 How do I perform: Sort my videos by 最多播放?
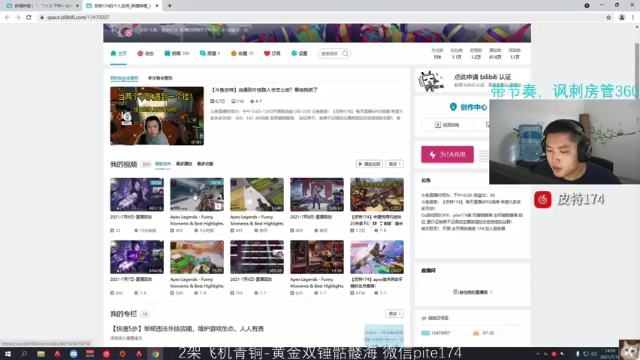coord(184,164)
